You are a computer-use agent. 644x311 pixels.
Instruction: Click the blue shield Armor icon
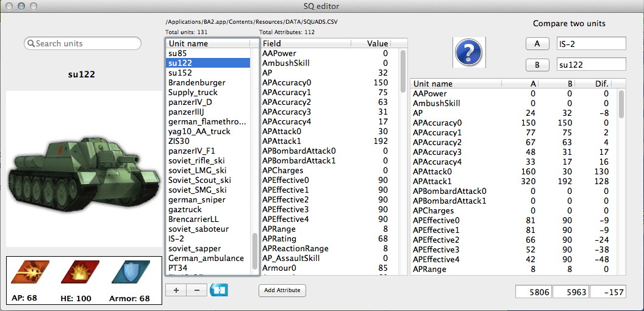tap(131, 272)
